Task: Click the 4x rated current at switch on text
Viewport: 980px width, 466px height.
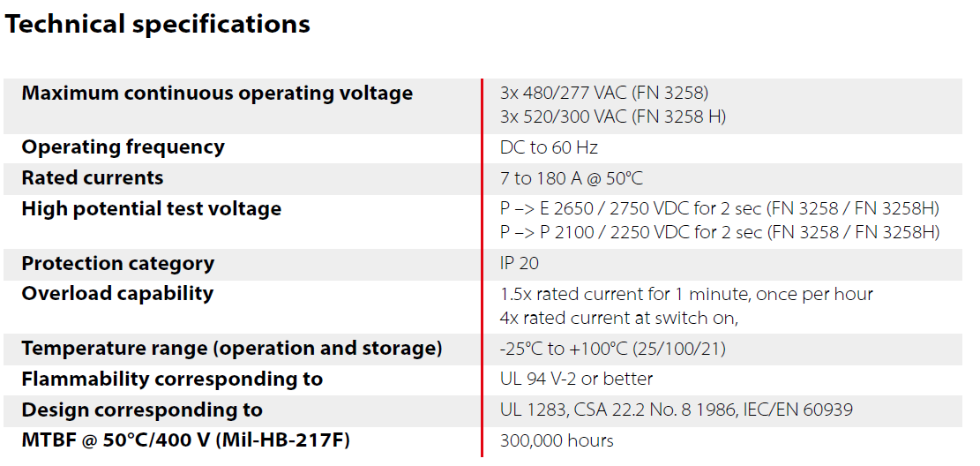Action: (x=618, y=318)
